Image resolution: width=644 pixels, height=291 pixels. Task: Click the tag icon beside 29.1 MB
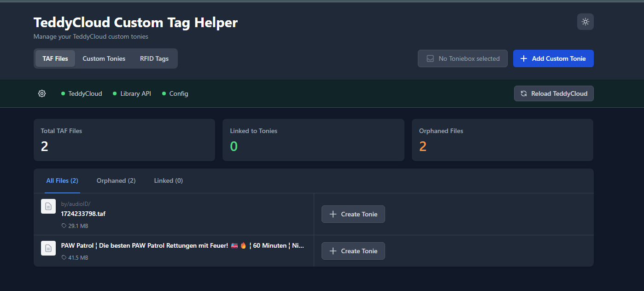pyautogui.click(x=64, y=226)
